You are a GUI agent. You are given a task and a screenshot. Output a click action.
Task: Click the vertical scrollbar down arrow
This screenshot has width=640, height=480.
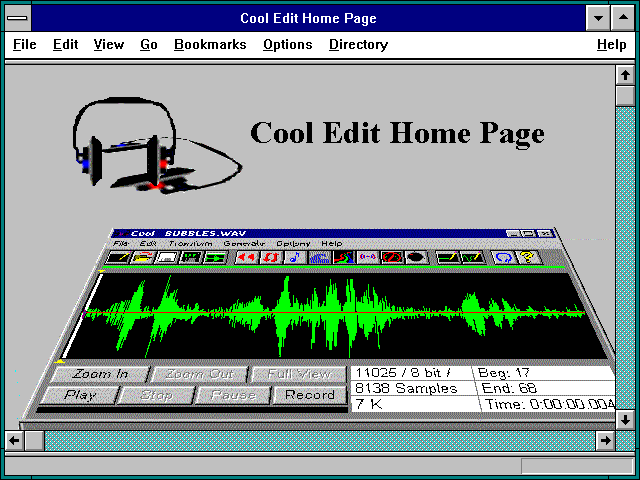click(x=625, y=420)
